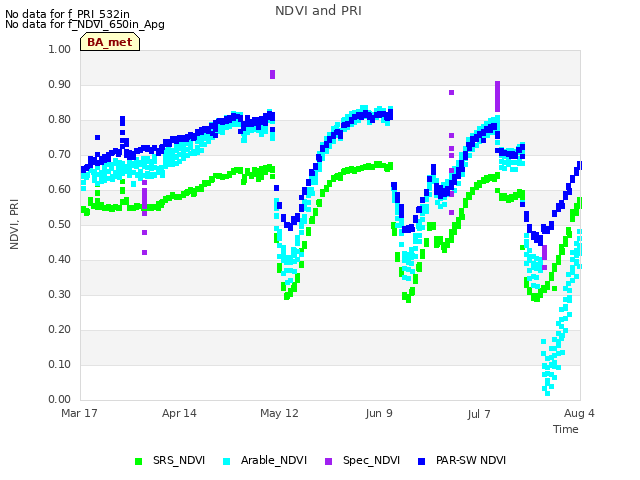Click the 0.70 y-axis tick label
Viewport: 640px width, 480px height.
(60, 154)
